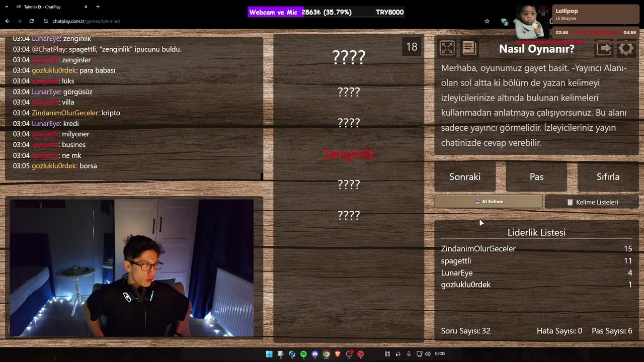
Task: Switch to Chrome in the taskbar
Action: click(327, 354)
